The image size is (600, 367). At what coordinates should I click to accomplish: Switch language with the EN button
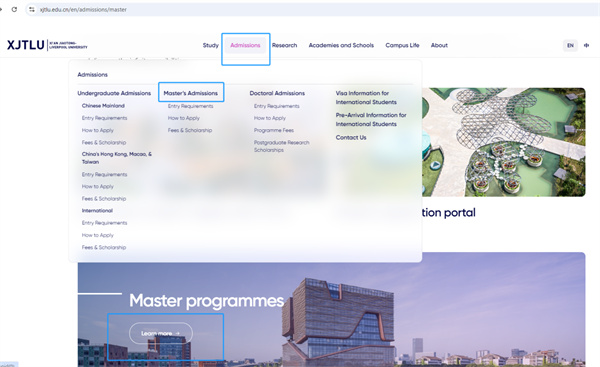(x=570, y=45)
